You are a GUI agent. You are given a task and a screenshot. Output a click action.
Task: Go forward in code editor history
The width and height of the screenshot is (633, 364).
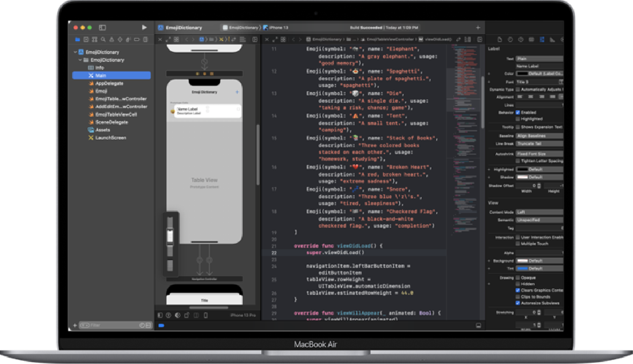coord(300,39)
